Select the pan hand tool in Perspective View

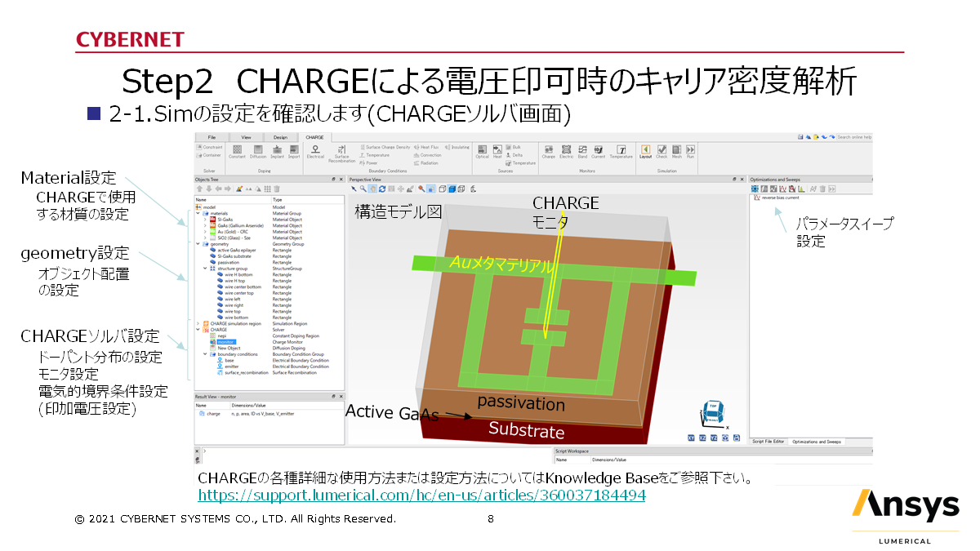pos(372,189)
